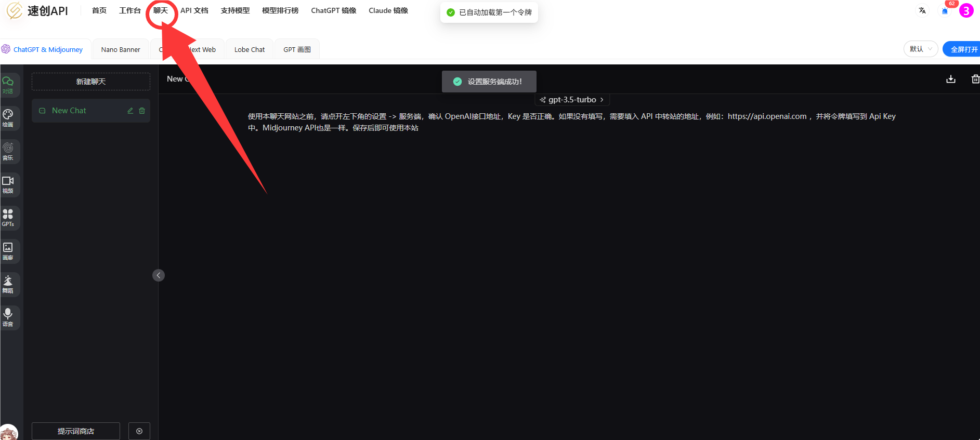Switch to the Lobe Chat tab
The height and width of the screenshot is (440, 980).
[x=250, y=49]
